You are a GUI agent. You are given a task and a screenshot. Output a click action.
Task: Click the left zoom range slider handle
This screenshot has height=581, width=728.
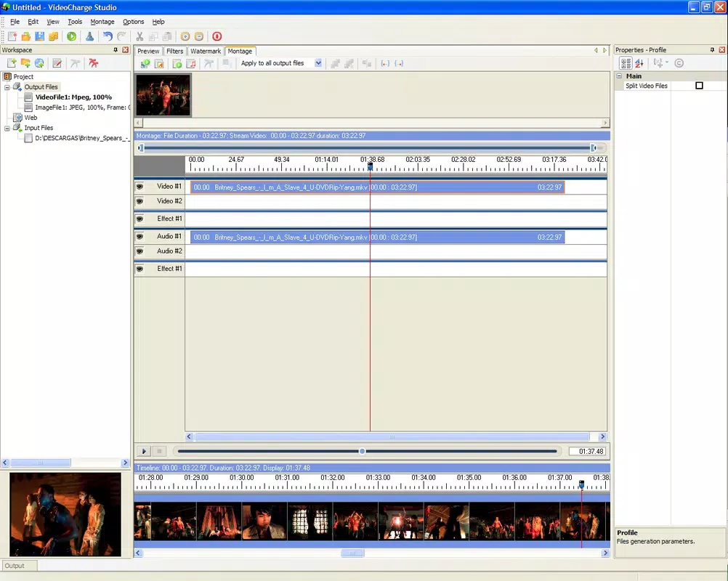coord(141,148)
